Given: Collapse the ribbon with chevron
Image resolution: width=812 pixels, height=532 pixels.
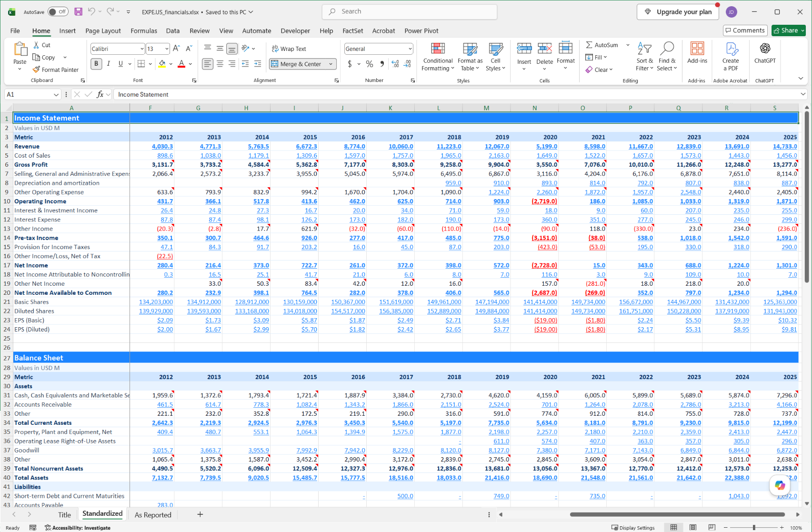Looking at the screenshot, I should [801, 79].
